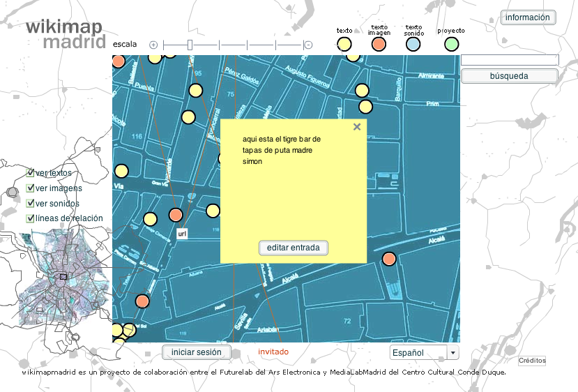Click the wikimap madrid logo
The height and width of the screenshot is (392, 578).
coord(66,34)
